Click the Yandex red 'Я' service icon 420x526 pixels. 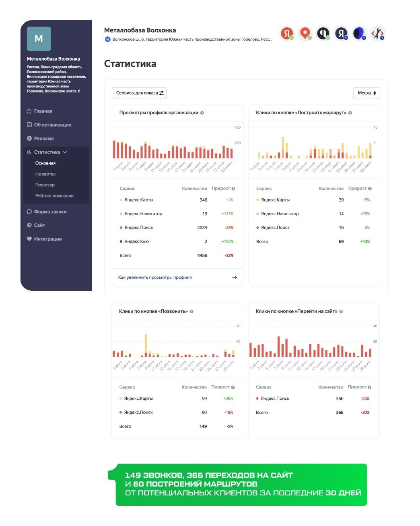click(x=286, y=33)
